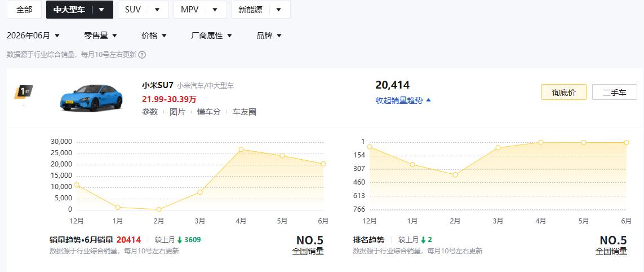The height and width of the screenshot is (272, 644).
Task: Click the red 20414 June sales value
Action: 128,240
